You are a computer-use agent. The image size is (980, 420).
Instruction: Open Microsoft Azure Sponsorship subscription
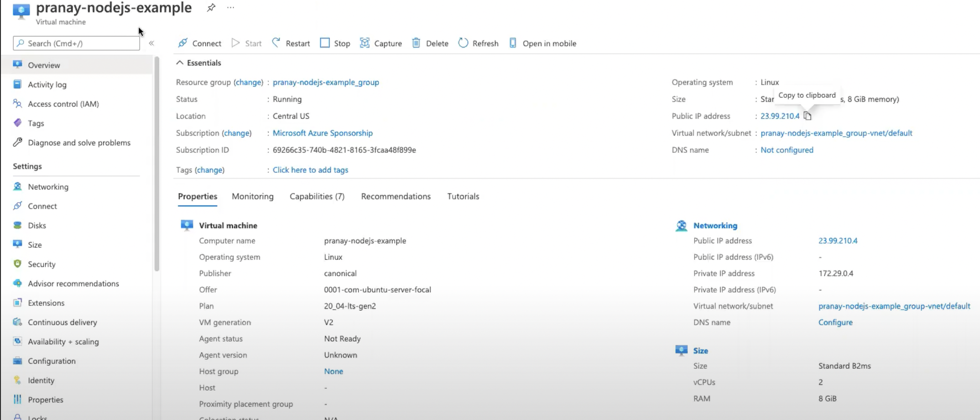(323, 133)
